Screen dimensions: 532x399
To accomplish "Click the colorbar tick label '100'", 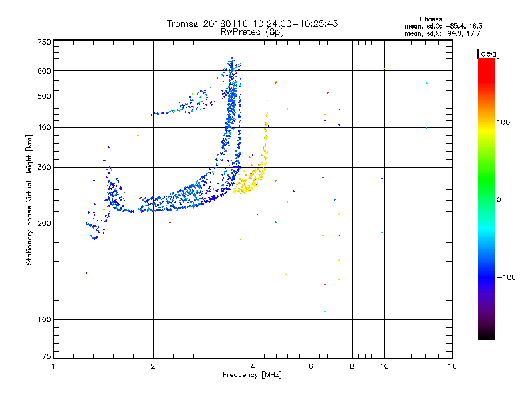I will [503, 122].
